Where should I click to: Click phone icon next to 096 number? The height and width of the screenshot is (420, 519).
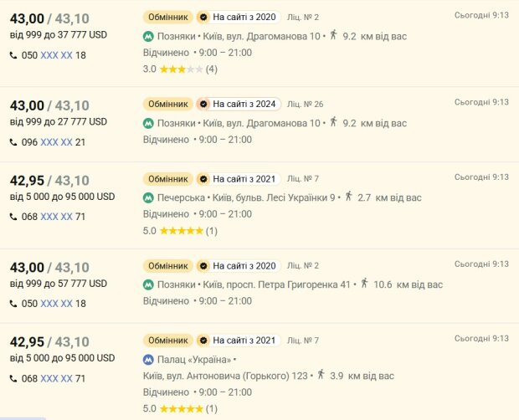pyautogui.click(x=13, y=142)
